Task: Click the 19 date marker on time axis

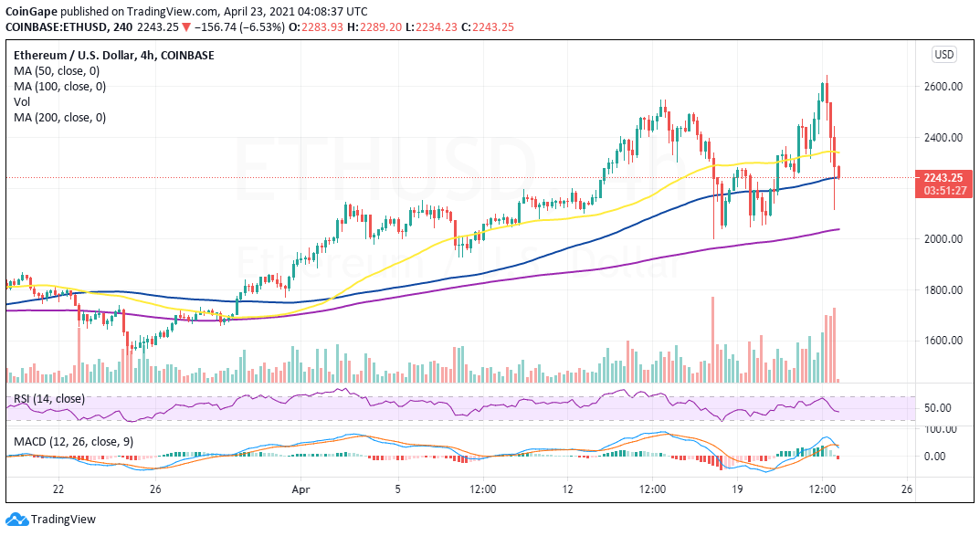Action: [x=737, y=489]
